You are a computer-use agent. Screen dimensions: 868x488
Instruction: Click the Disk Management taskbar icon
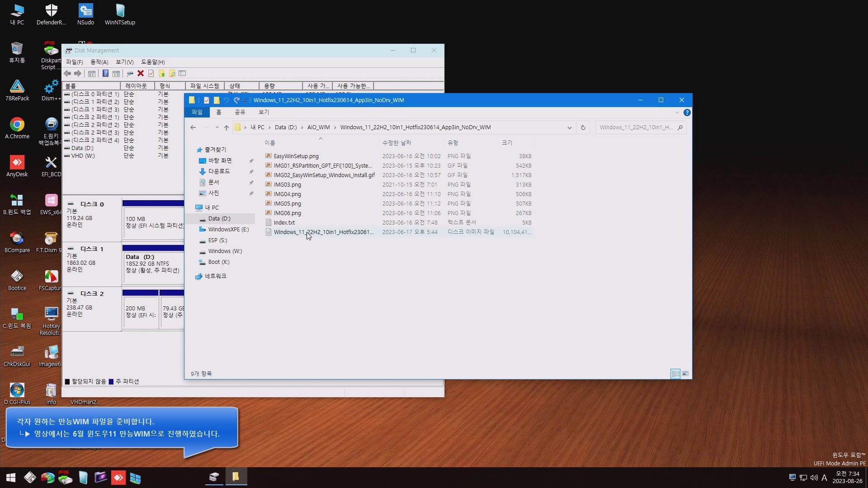pos(214,477)
